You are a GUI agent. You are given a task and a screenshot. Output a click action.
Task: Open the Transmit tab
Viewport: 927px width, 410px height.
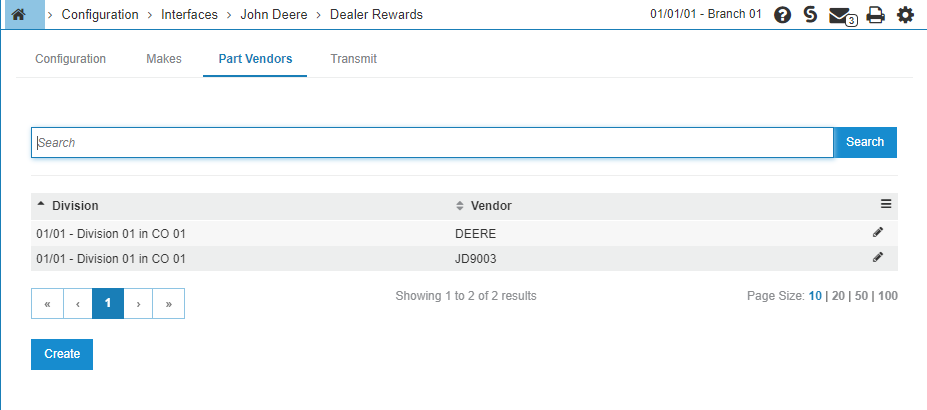[353, 59]
